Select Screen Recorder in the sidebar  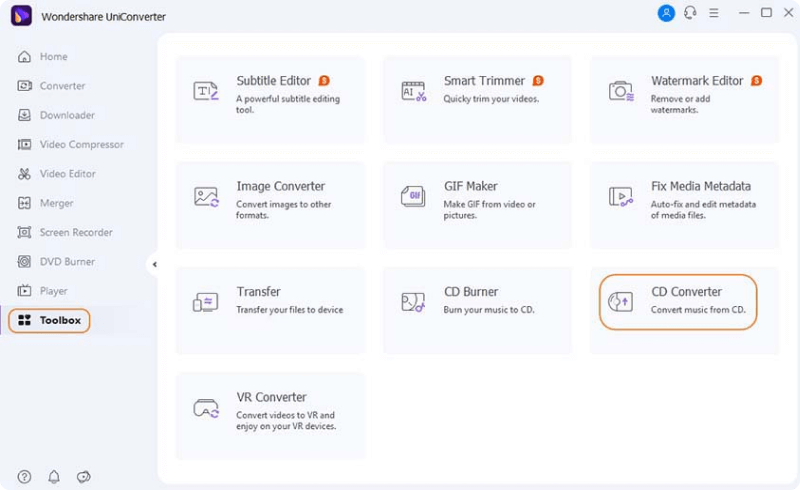[x=75, y=232]
